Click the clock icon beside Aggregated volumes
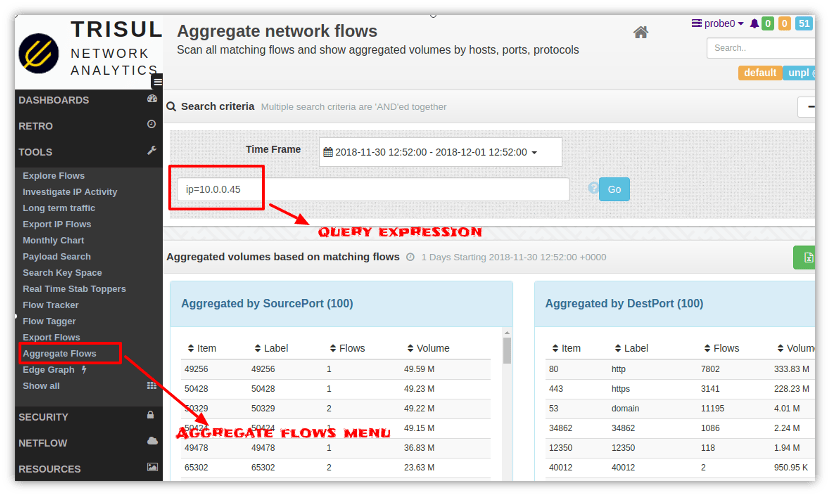 410,257
